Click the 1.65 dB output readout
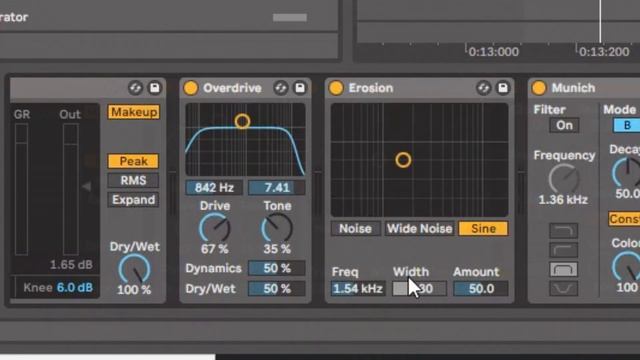The height and width of the screenshot is (360, 640). pos(71,264)
